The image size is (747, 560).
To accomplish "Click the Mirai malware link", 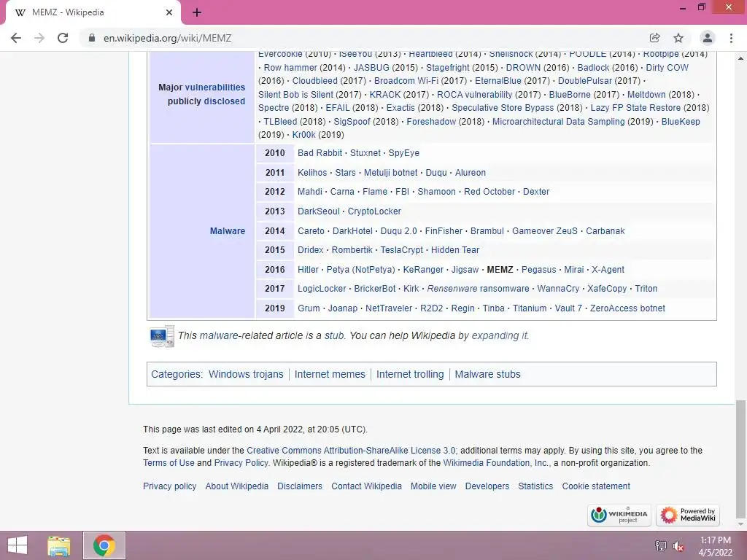I will [x=573, y=270].
